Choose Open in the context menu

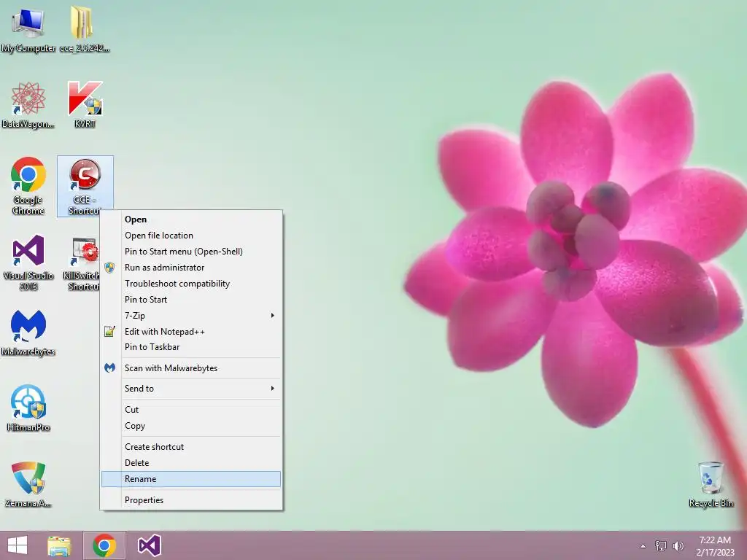(x=191, y=219)
